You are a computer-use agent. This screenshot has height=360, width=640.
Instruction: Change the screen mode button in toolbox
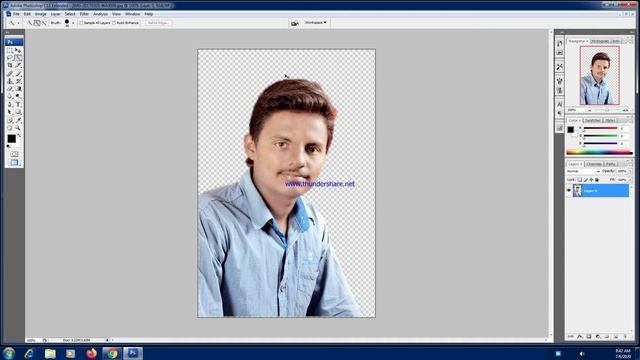[14, 162]
